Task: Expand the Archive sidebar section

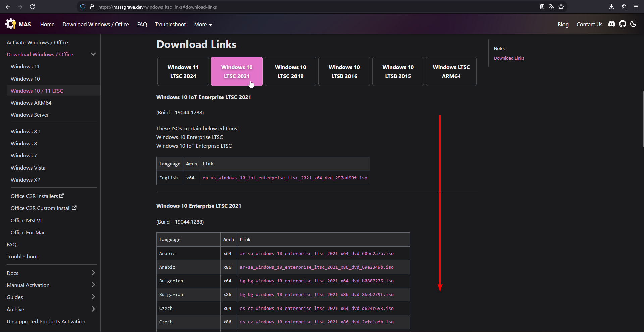Action: (x=93, y=309)
